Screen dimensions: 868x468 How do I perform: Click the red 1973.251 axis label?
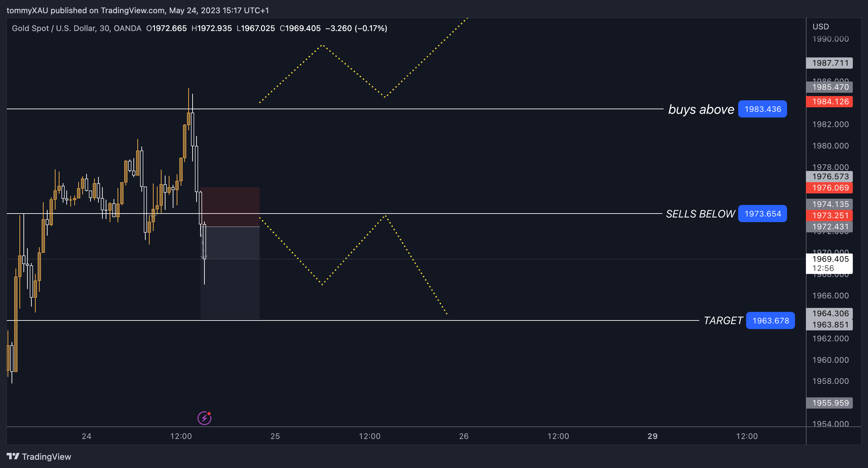829,216
